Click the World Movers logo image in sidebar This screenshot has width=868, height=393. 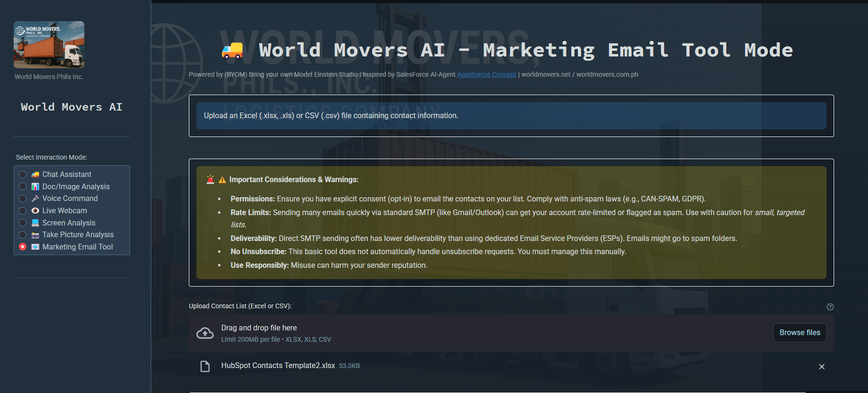(49, 45)
